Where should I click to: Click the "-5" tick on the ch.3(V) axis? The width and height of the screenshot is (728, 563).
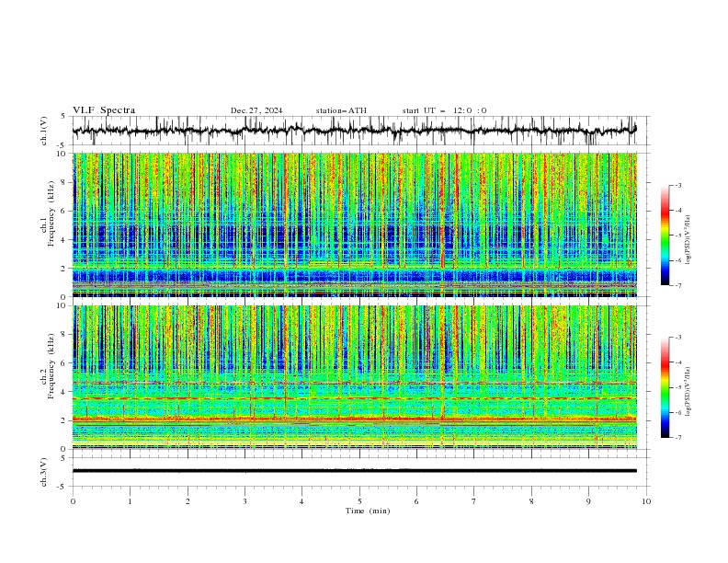(63, 487)
